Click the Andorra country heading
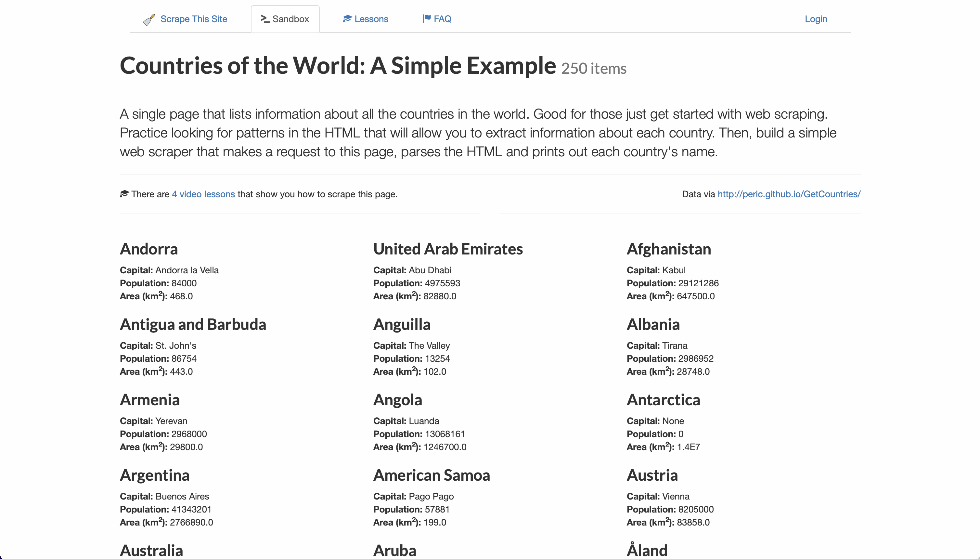The height and width of the screenshot is (559, 980). tap(149, 249)
